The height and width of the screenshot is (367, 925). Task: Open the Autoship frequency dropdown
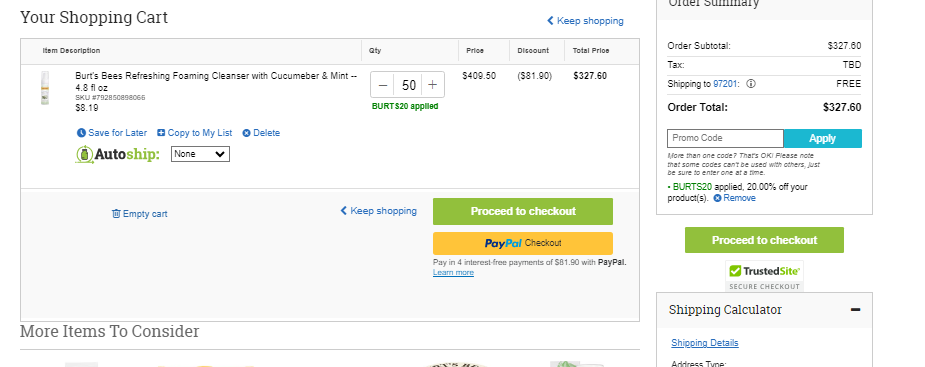[200, 154]
